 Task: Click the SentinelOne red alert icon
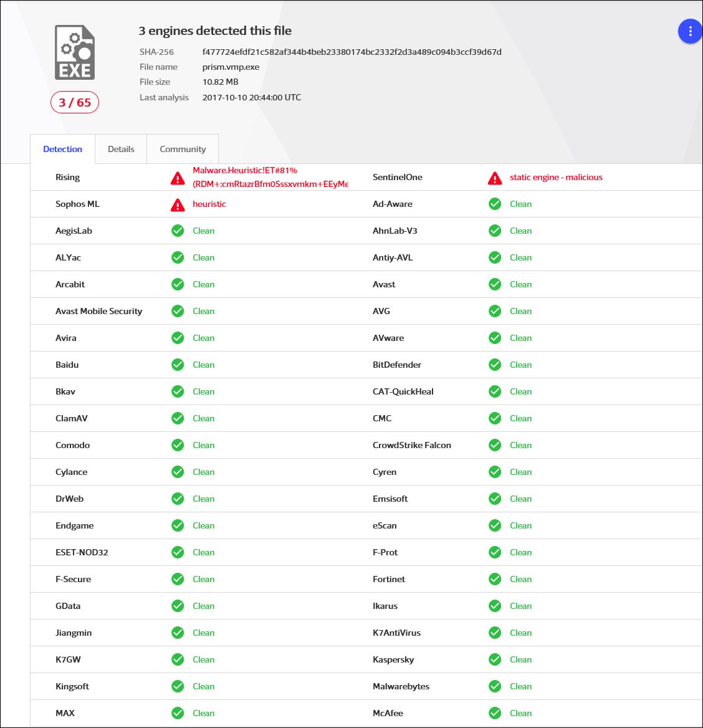coord(495,179)
